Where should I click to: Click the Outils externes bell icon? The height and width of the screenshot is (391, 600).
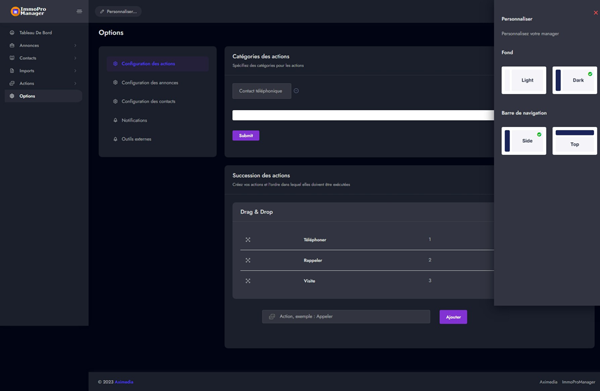(115, 139)
